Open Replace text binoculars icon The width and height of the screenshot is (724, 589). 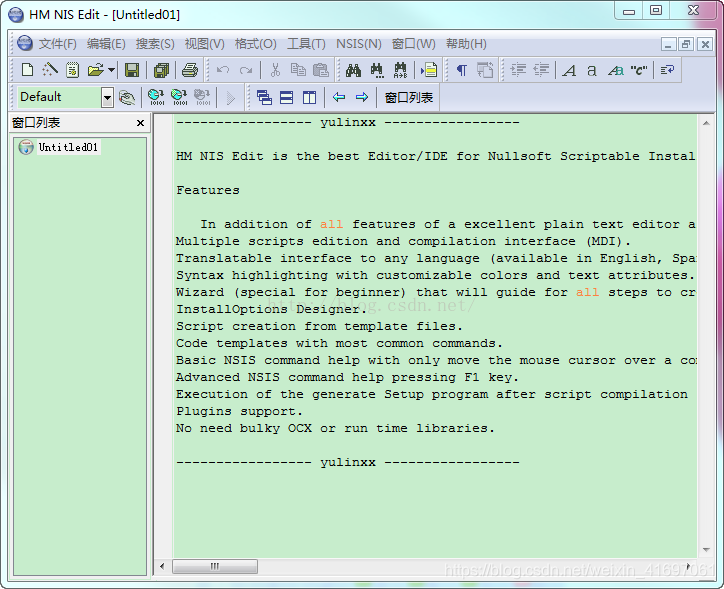pos(400,70)
